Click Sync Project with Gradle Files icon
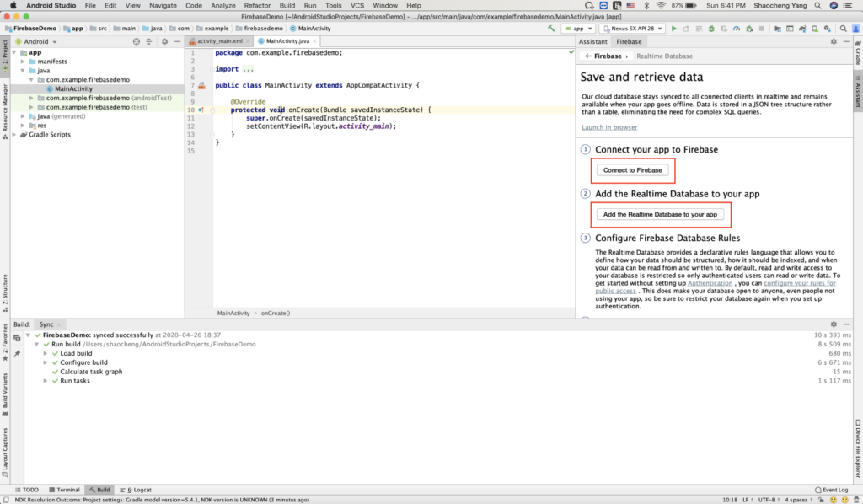The image size is (863, 504). click(802, 29)
